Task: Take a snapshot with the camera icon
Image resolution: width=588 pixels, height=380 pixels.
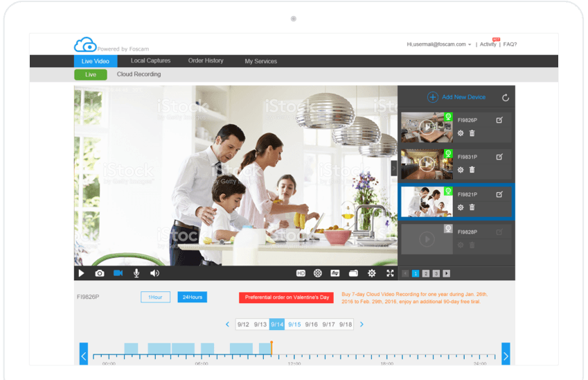Action: (99, 273)
